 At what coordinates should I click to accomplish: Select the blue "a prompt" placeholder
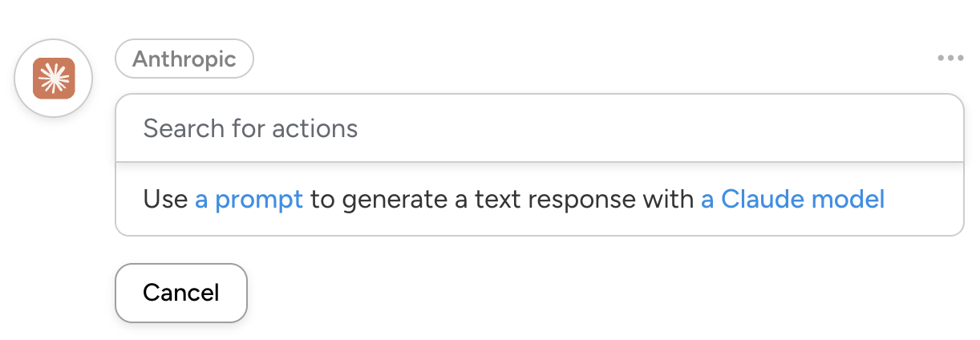pos(249,199)
